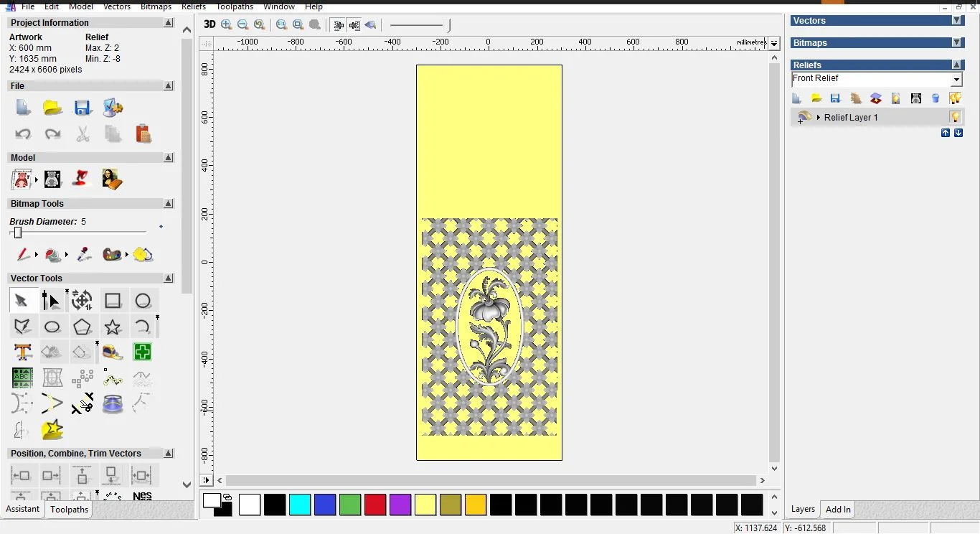Open the Front Relief dropdown
Viewport: 980px width, 534px height.
point(956,80)
